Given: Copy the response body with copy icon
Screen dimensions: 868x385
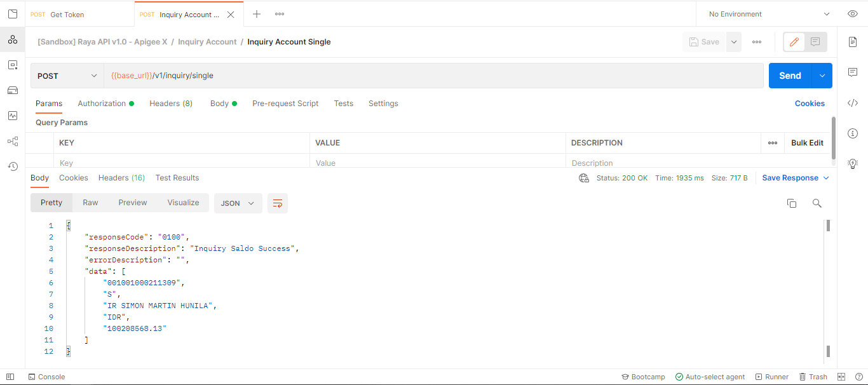Looking at the screenshot, I should [x=792, y=203].
